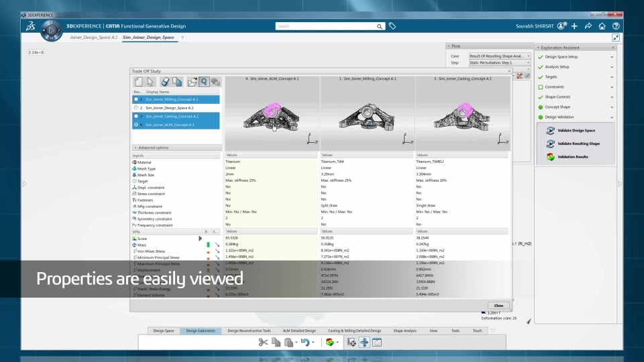
Task: Click the target selection icon in bottom toolbar
Action: point(352,343)
